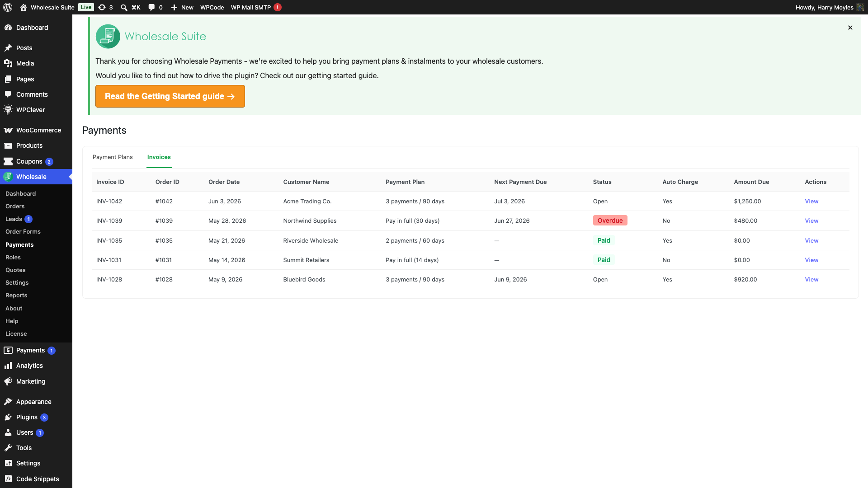Click the Invoice ID column header
Viewport: 868px width, 488px height.
pyautogui.click(x=110, y=182)
